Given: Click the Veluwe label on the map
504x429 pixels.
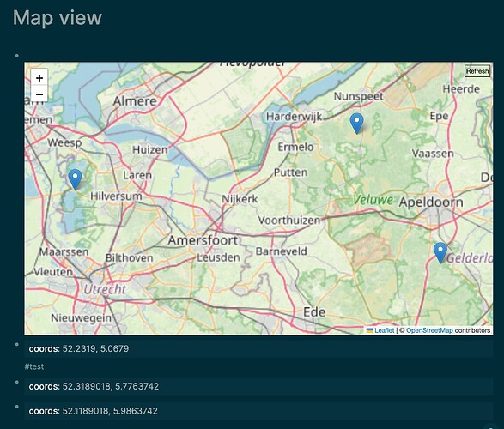Looking at the screenshot, I should pyautogui.click(x=373, y=200).
